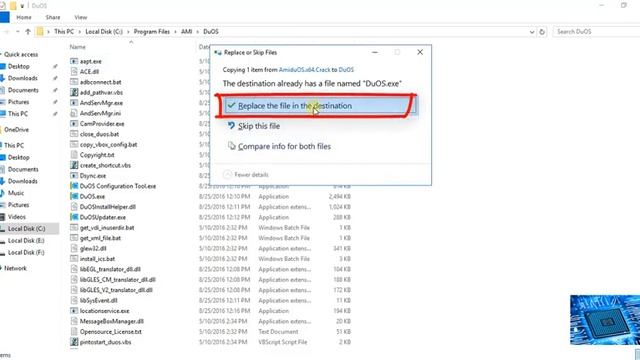Choose Replace the file in the destination
The height and width of the screenshot is (360, 640).
click(x=320, y=106)
